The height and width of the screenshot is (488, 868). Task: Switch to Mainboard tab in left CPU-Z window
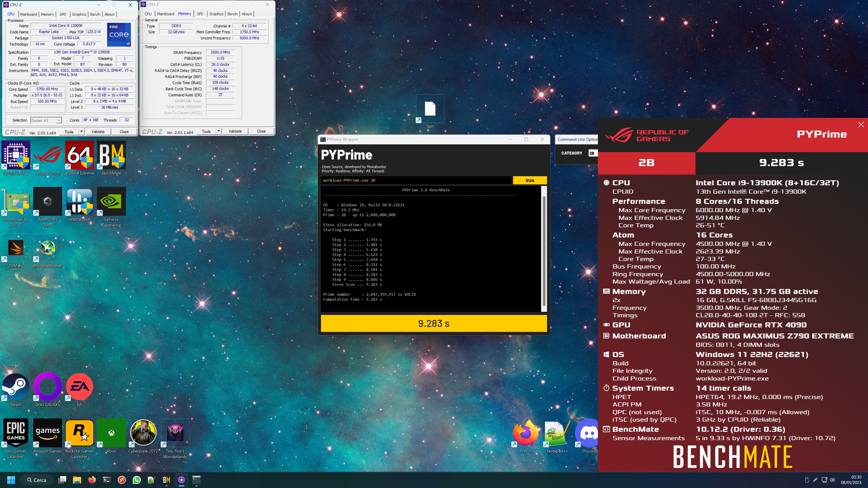28,14
